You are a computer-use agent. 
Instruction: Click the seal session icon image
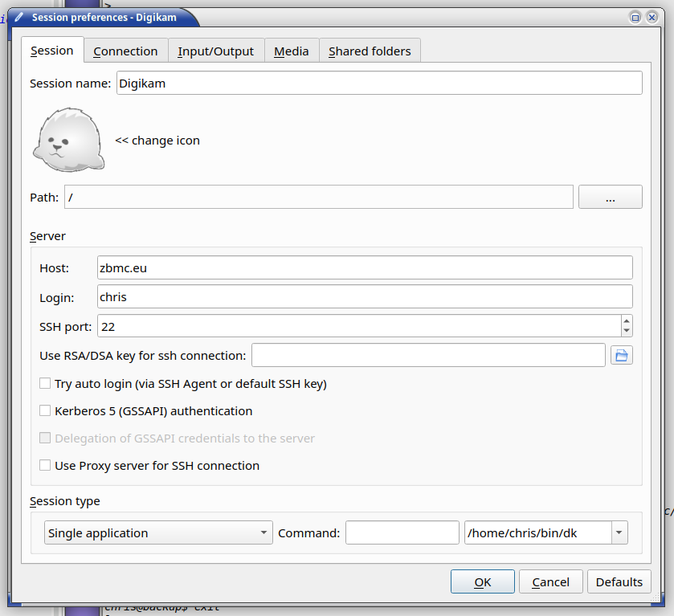69,140
